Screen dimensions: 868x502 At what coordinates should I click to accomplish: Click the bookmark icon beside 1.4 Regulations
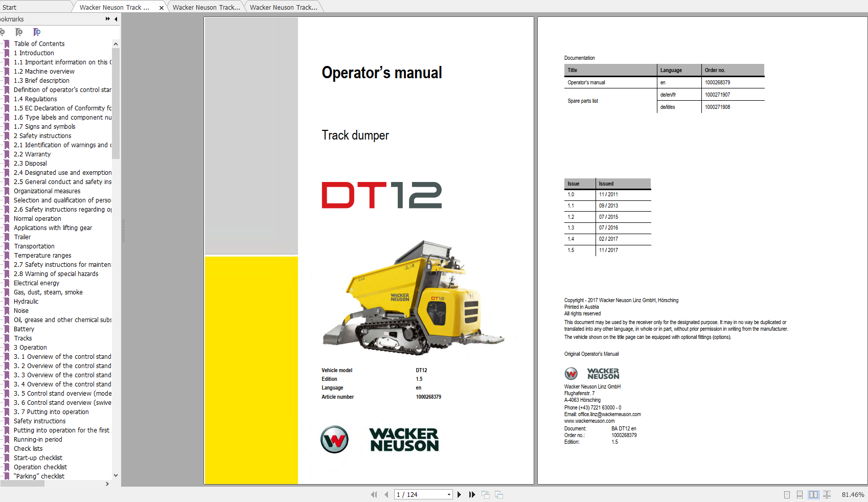click(x=7, y=99)
